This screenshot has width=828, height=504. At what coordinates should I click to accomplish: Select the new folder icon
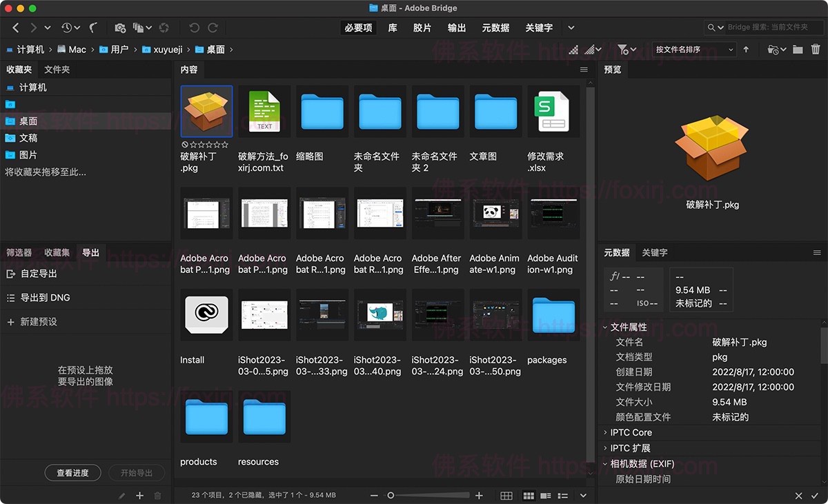pyautogui.click(x=798, y=49)
